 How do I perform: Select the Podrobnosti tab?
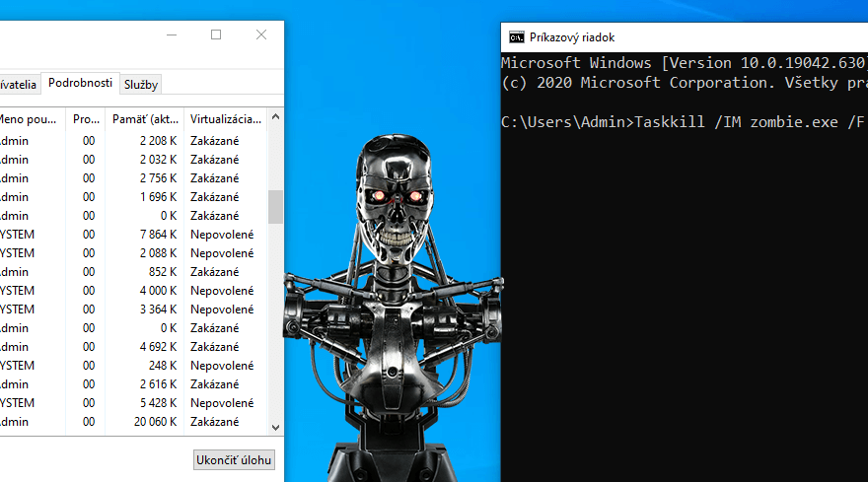coord(80,84)
